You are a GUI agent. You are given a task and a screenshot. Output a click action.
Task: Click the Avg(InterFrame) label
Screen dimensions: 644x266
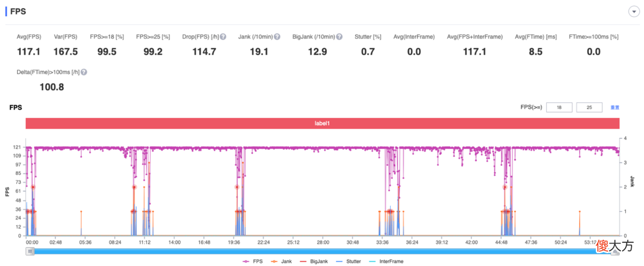(x=414, y=37)
